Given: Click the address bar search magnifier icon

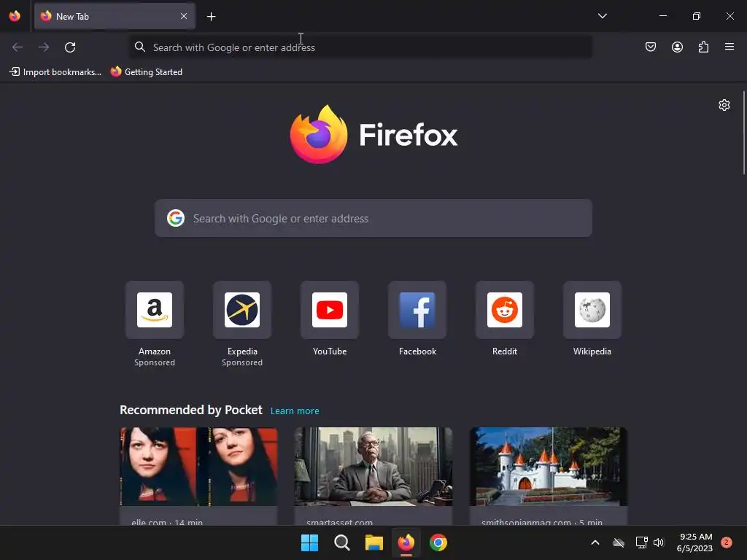Looking at the screenshot, I should click(139, 47).
